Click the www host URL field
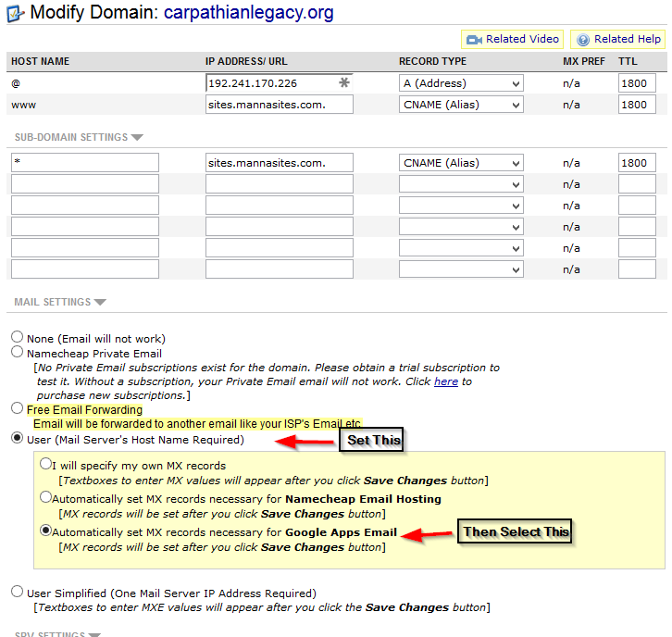This screenshot has height=637, width=672. 280,105
